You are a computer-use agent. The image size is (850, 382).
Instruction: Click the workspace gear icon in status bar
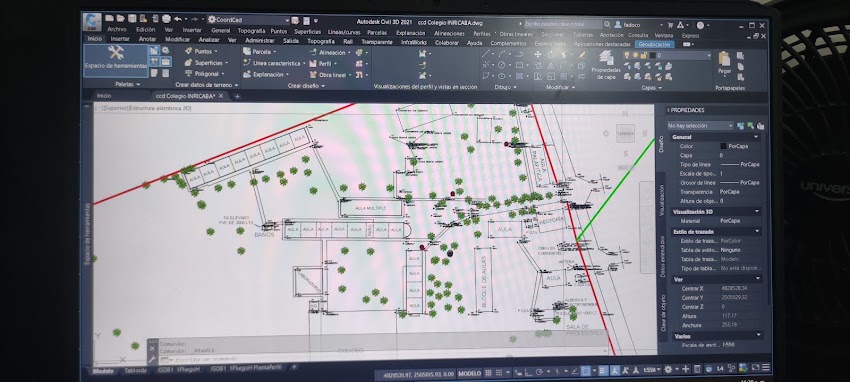coord(668,369)
